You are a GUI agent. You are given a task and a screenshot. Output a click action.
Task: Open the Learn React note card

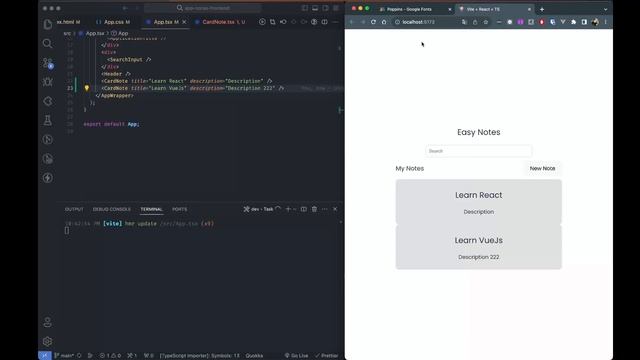click(478, 202)
